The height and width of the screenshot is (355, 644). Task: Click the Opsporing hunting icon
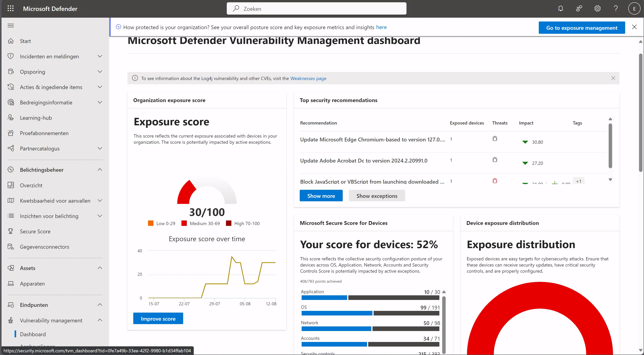click(11, 72)
